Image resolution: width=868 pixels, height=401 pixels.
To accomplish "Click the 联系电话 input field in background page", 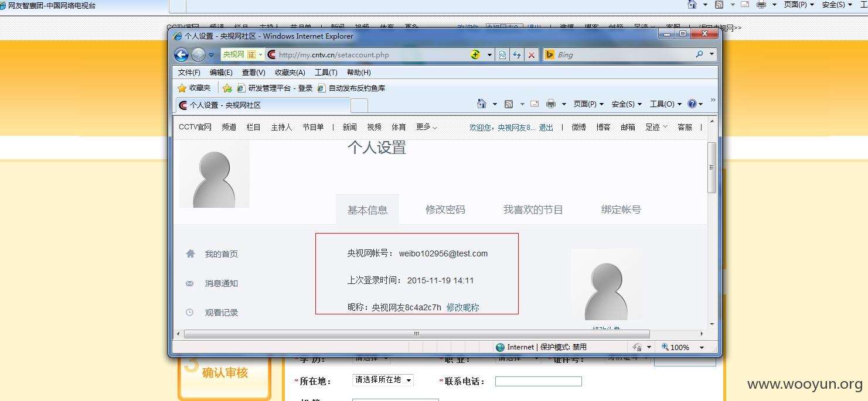I will pyautogui.click(x=539, y=382).
